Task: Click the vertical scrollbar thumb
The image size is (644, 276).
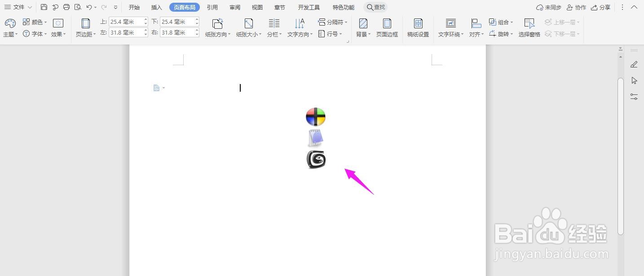Action: pyautogui.click(x=621, y=156)
